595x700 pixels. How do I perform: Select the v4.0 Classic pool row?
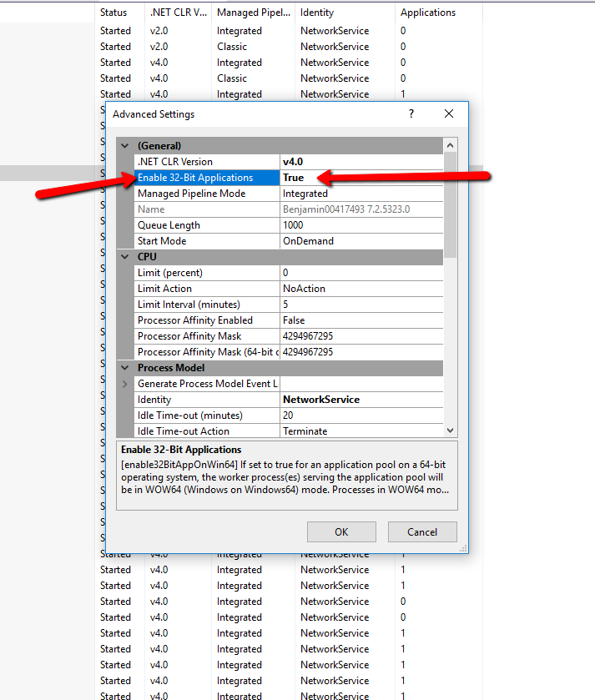coord(289,78)
